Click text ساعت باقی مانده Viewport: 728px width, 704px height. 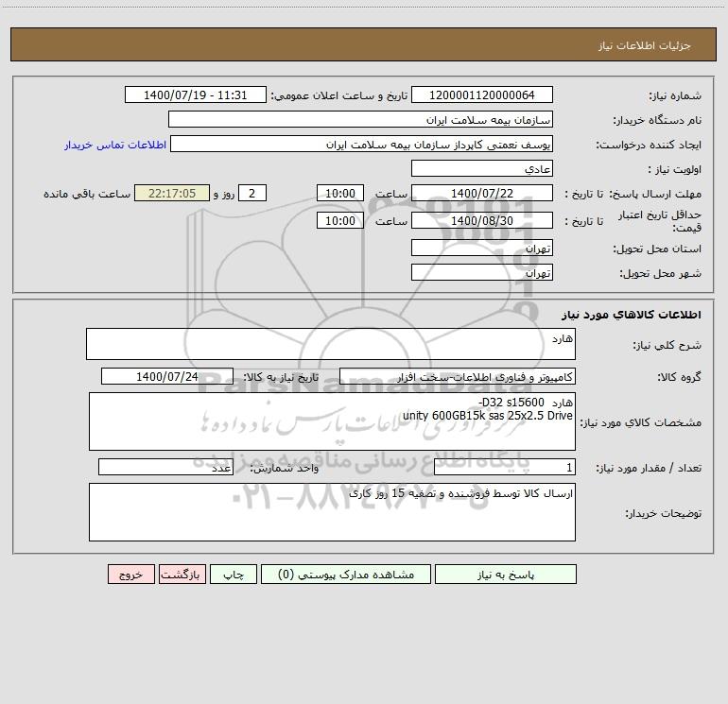[87, 195]
